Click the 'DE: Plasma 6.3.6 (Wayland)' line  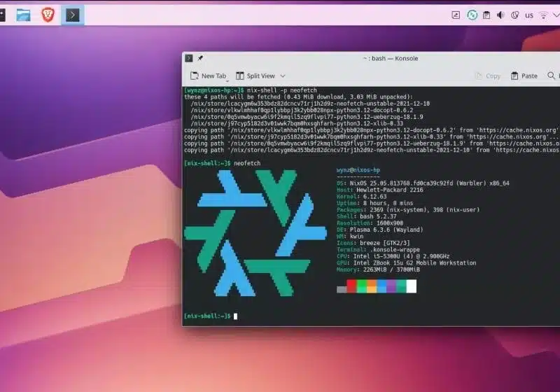pos(379,230)
